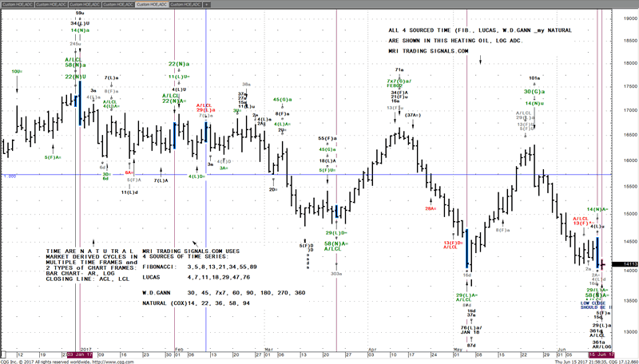Screen dimensions: 639x364
Task: Select the NATURAL (COX) series text line
Action: pos(200,306)
